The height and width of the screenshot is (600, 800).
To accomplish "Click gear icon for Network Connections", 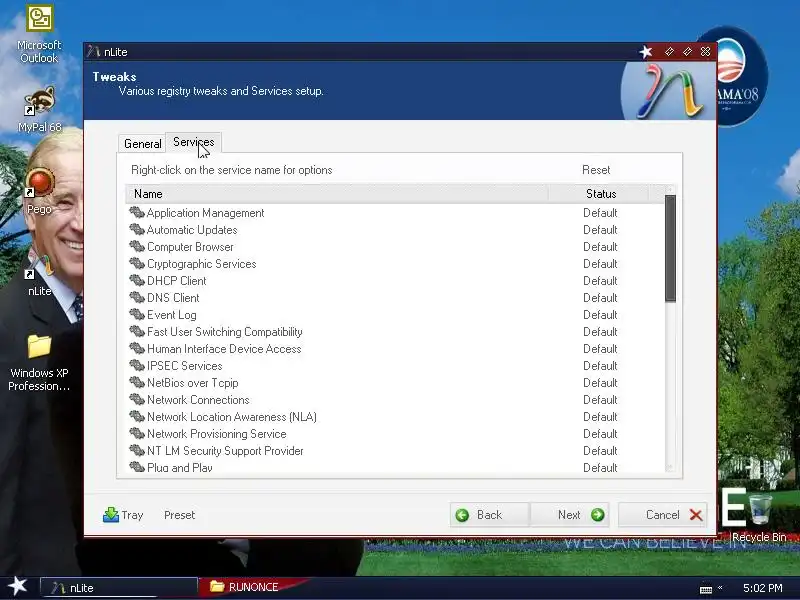I will [x=137, y=399].
